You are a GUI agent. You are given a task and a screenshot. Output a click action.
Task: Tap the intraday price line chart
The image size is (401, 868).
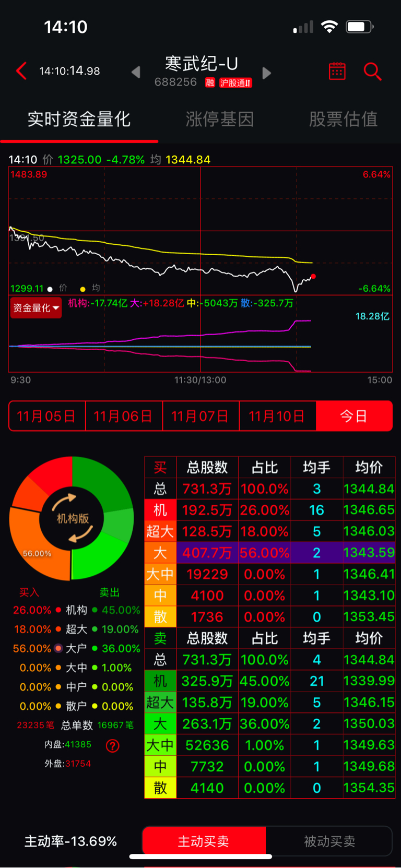click(x=200, y=231)
